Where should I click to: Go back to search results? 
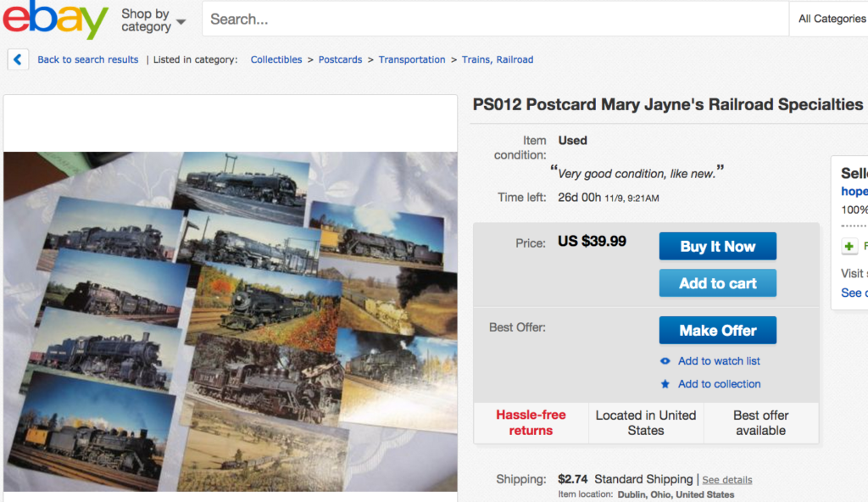tap(87, 59)
